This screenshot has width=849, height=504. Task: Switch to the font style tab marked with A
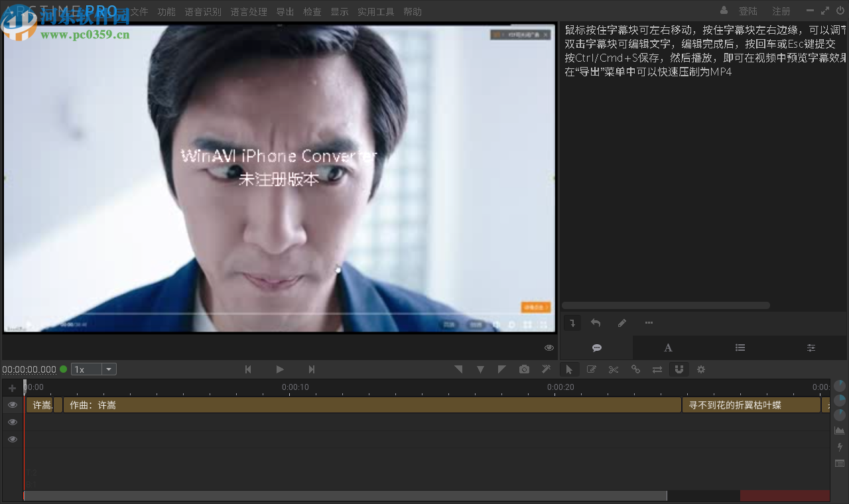click(668, 347)
